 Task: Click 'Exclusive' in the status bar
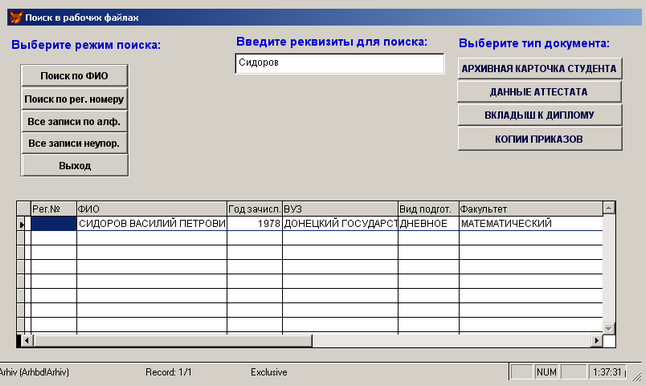tap(269, 372)
